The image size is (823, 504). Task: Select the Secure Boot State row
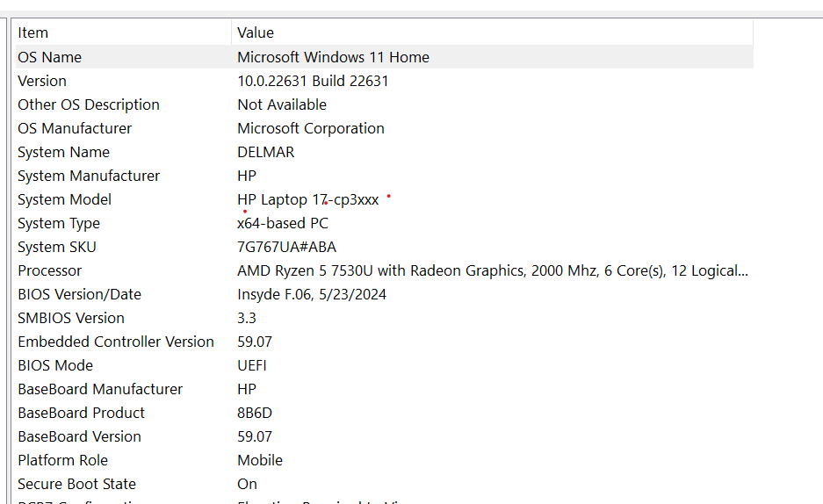click(384, 484)
